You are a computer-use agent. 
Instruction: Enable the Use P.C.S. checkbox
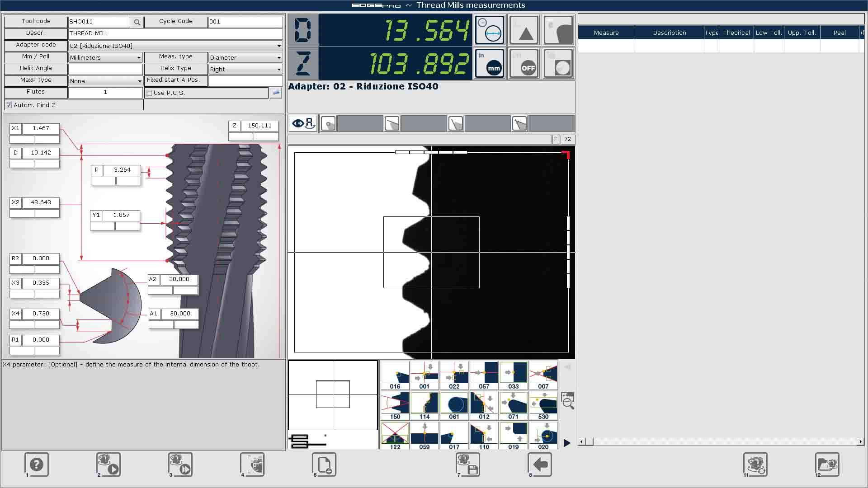point(149,93)
